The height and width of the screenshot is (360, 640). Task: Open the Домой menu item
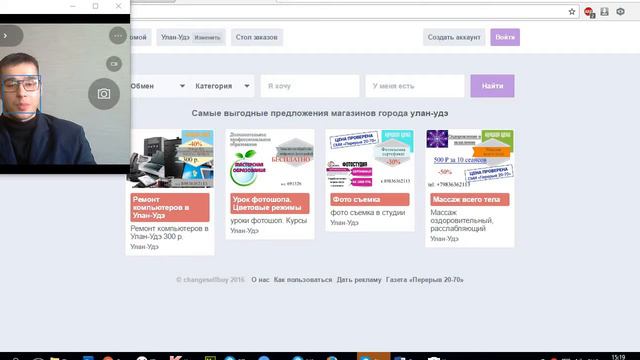139,37
